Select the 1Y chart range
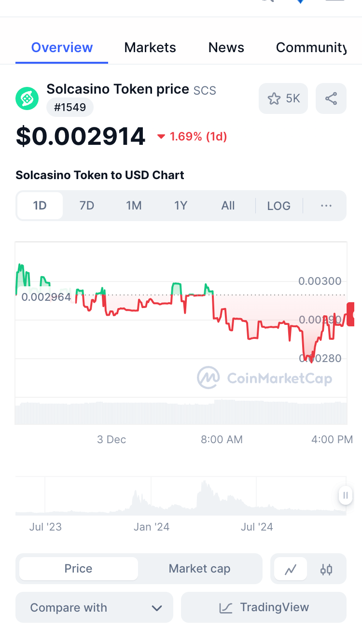The width and height of the screenshot is (362, 644). (181, 206)
